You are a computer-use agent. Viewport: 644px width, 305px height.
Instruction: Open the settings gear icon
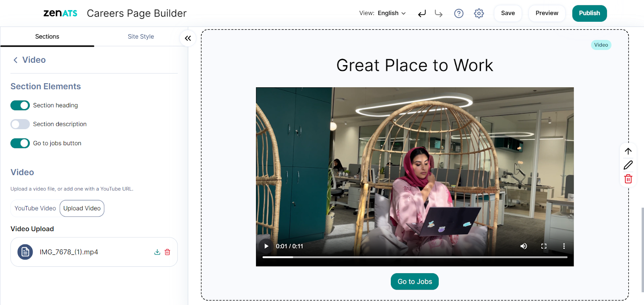(x=479, y=13)
